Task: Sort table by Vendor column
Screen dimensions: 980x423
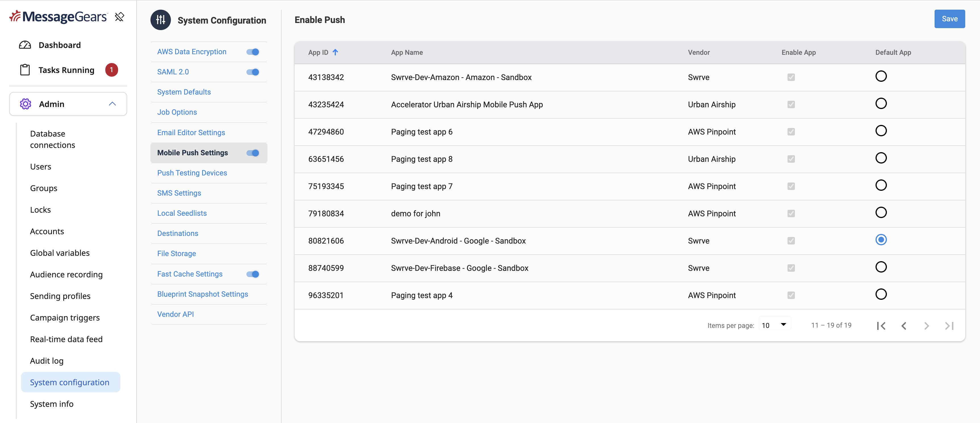Action: coord(698,53)
